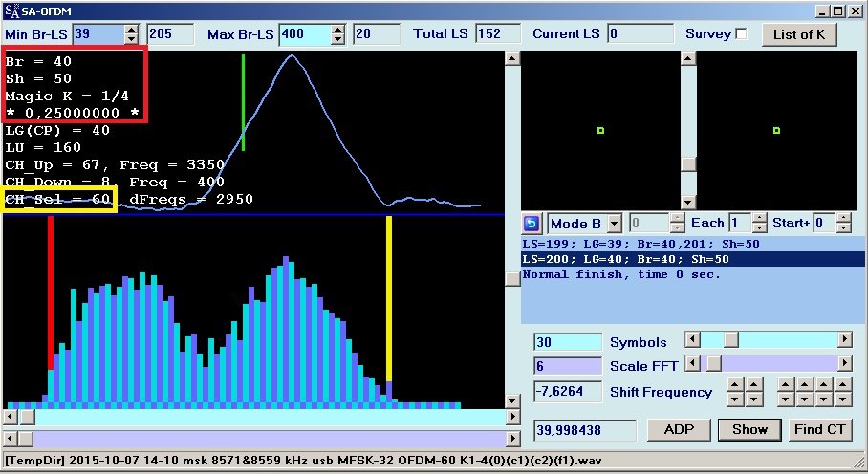Click the down arrow of the spectrum vertical scrollbar
Image resolution: width=868 pixels, height=474 pixels.
[x=512, y=401]
